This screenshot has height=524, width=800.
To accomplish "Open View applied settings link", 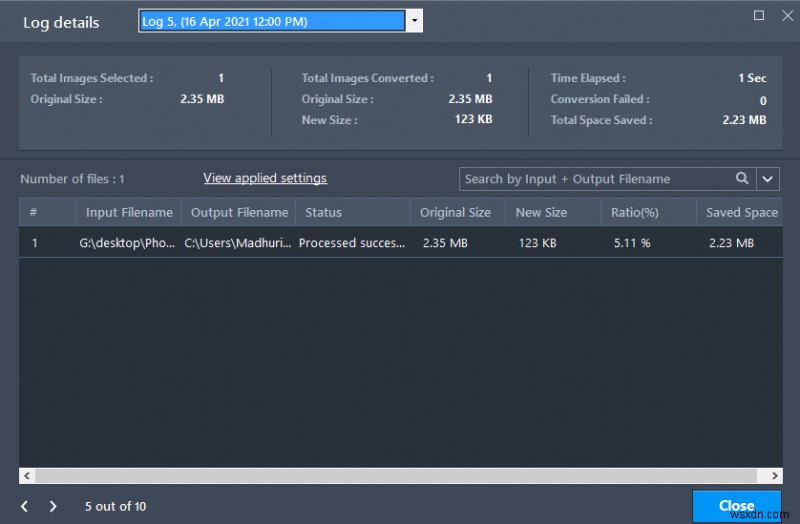I will [x=265, y=178].
